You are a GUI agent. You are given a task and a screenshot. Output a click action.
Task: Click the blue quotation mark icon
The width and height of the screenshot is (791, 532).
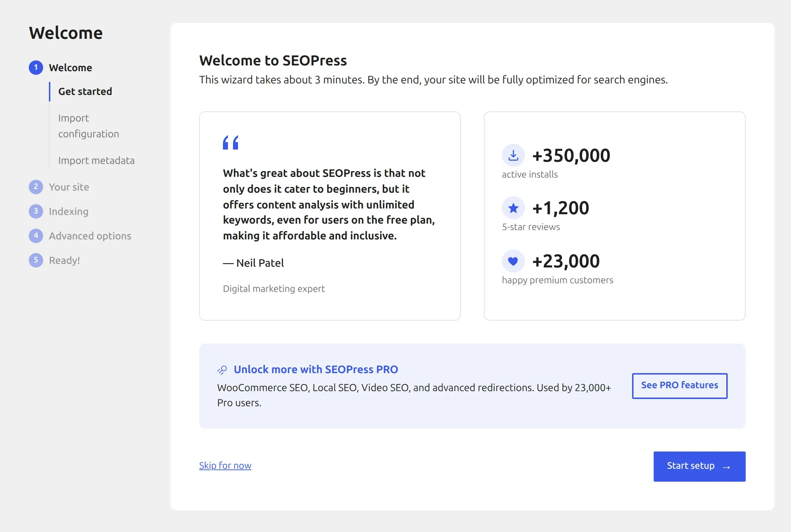pos(230,142)
